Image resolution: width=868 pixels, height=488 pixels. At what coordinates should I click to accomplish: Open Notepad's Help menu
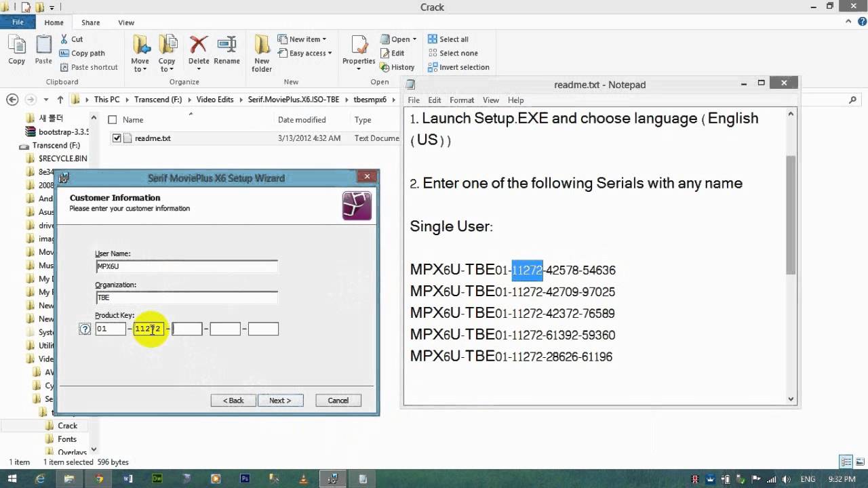coord(515,100)
